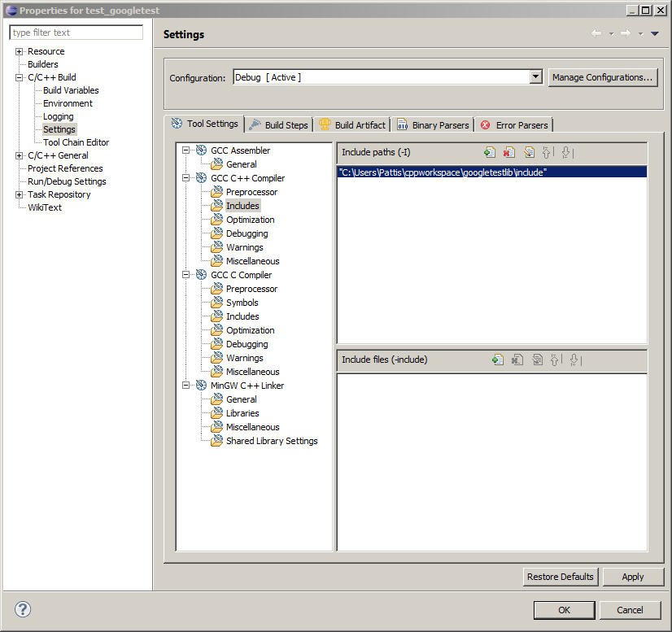Click Restore Defaults button

561,577
